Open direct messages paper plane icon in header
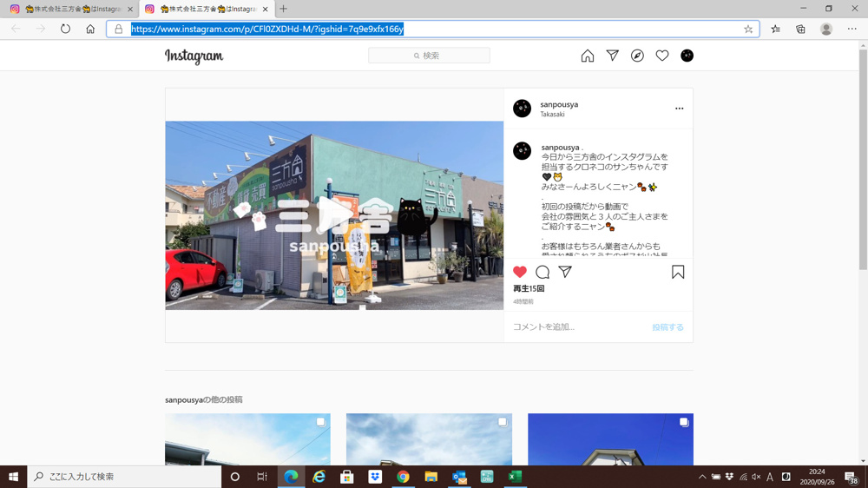Viewport: 868px width, 488px height. click(x=612, y=56)
